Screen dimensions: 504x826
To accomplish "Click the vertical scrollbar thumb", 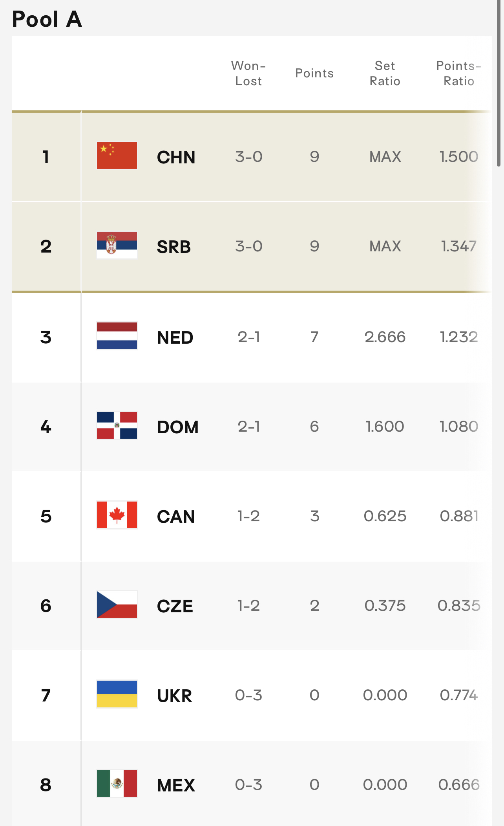I will (x=499, y=83).
